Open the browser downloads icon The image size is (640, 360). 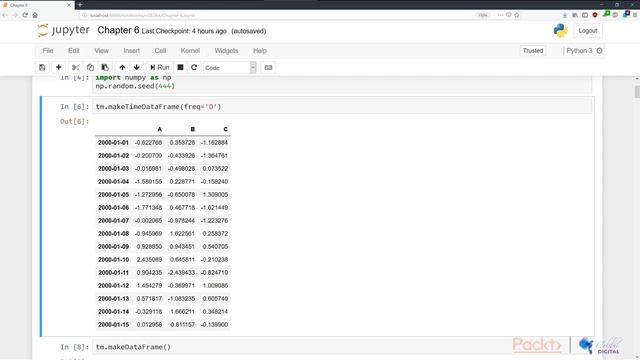click(565, 15)
